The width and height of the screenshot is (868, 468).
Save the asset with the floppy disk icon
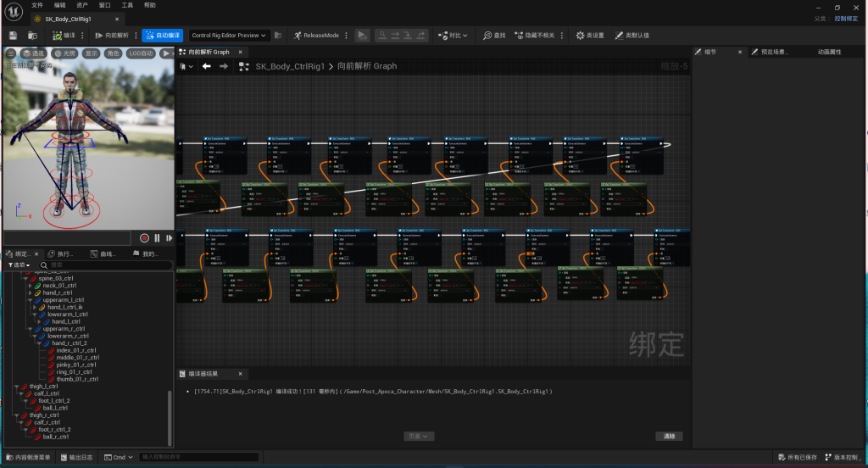click(x=14, y=36)
